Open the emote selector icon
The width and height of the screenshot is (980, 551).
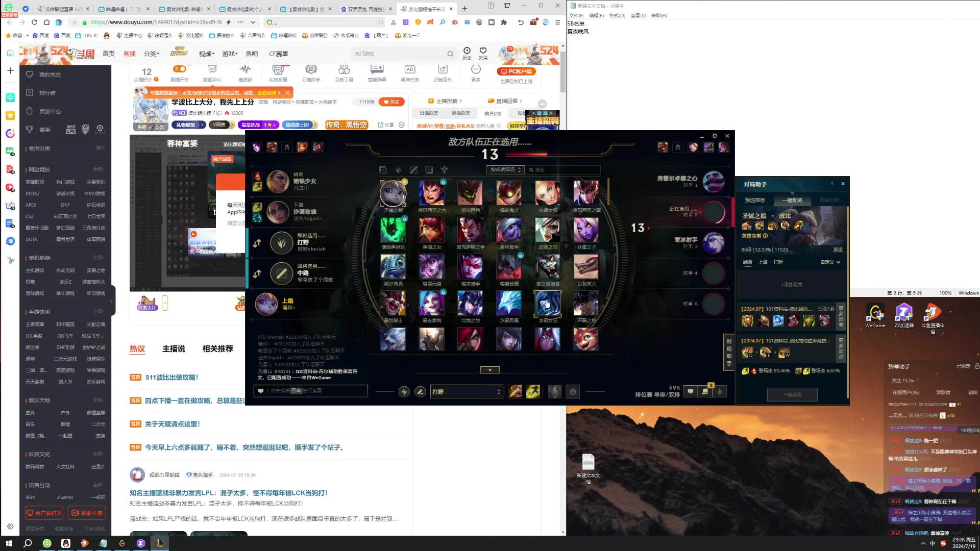click(x=573, y=391)
